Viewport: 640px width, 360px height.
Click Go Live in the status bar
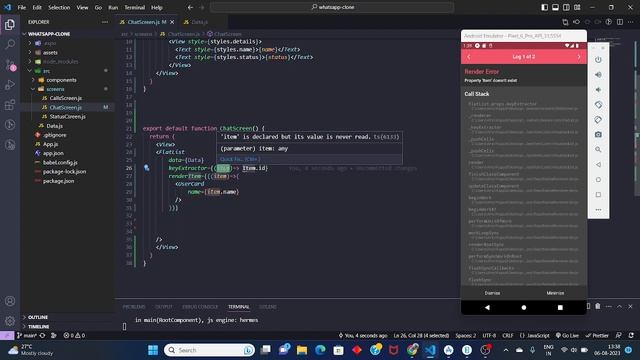pos(567,336)
